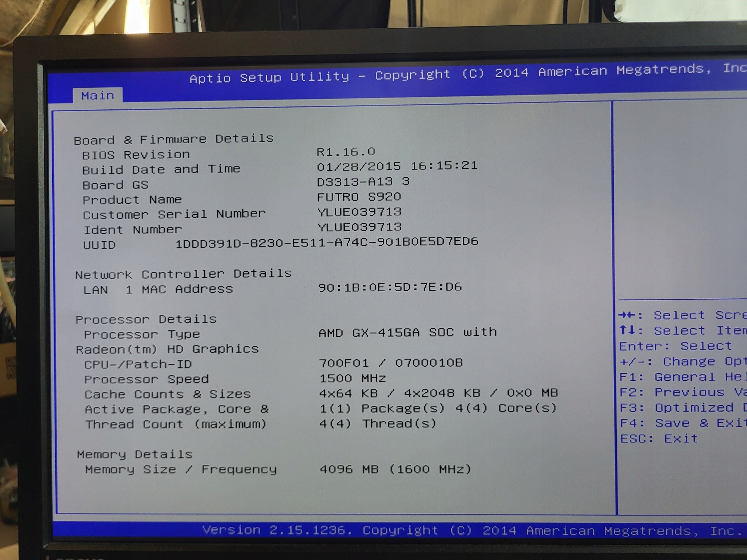Click the Processor Type label

pyautogui.click(x=142, y=334)
